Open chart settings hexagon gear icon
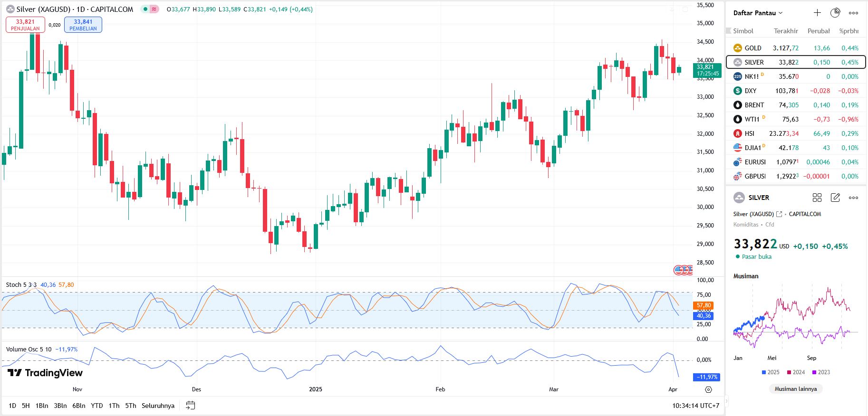This screenshot has width=868, height=416. tap(708, 389)
